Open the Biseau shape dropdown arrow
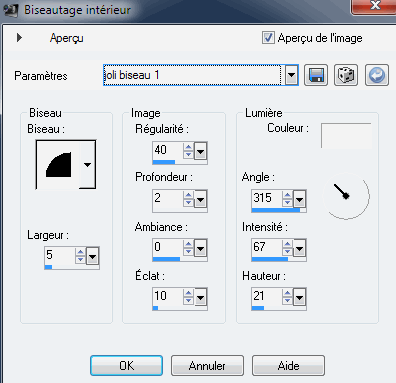This screenshot has width=396, height=383. tap(88, 165)
